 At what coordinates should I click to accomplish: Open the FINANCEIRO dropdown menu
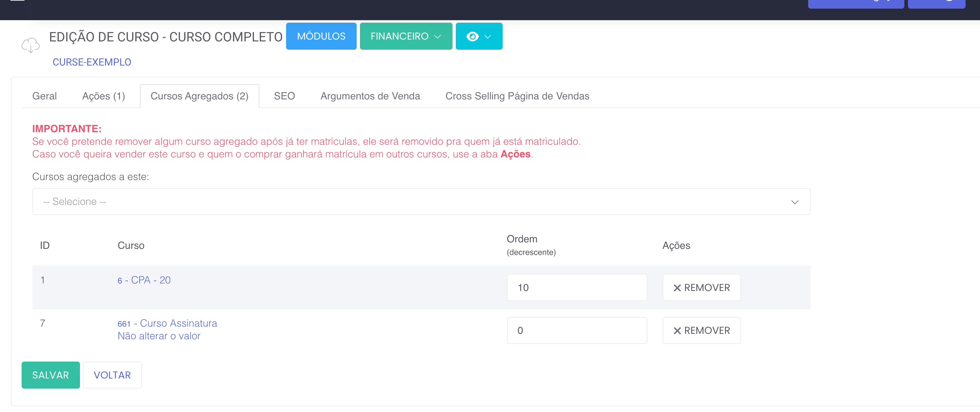tap(406, 36)
